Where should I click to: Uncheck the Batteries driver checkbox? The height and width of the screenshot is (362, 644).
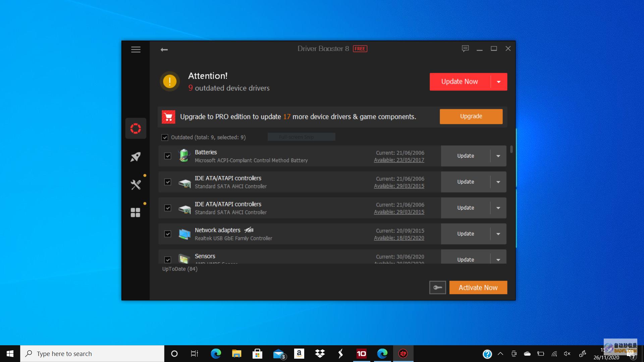coord(168,156)
